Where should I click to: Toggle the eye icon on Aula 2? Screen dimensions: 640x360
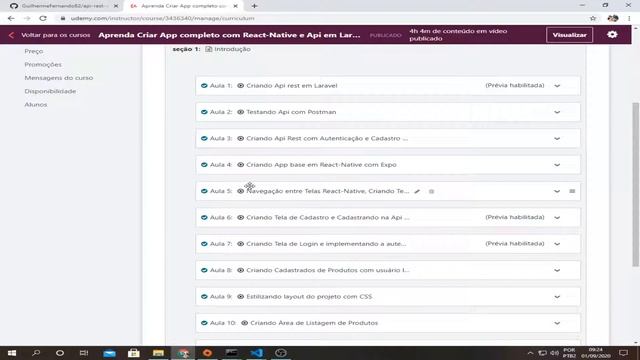(240, 112)
